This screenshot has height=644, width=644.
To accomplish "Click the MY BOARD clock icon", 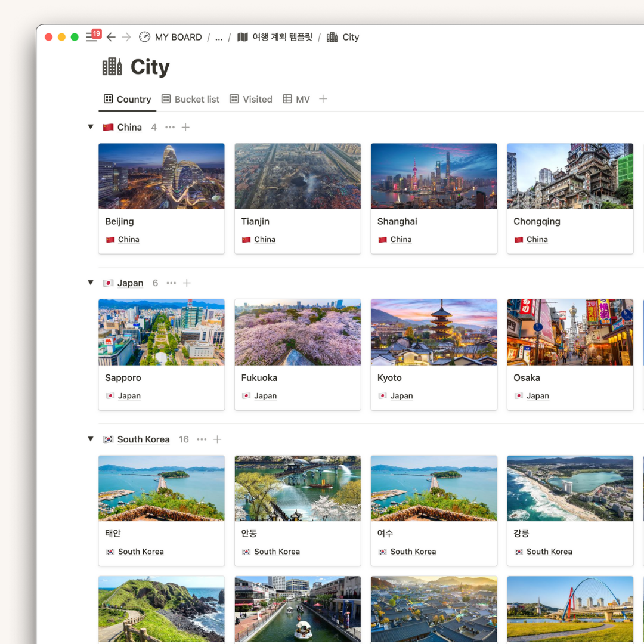I will pyautogui.click(x=144, y=37).
